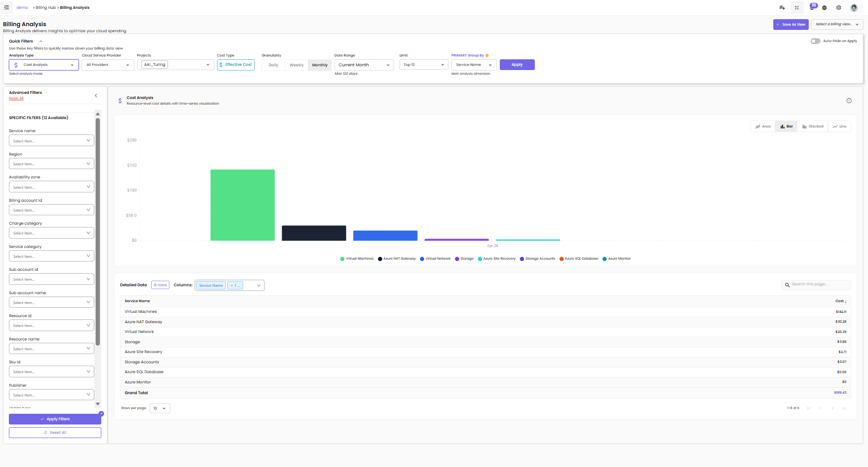Click the Cost Analysis info icon

point(849,100)
